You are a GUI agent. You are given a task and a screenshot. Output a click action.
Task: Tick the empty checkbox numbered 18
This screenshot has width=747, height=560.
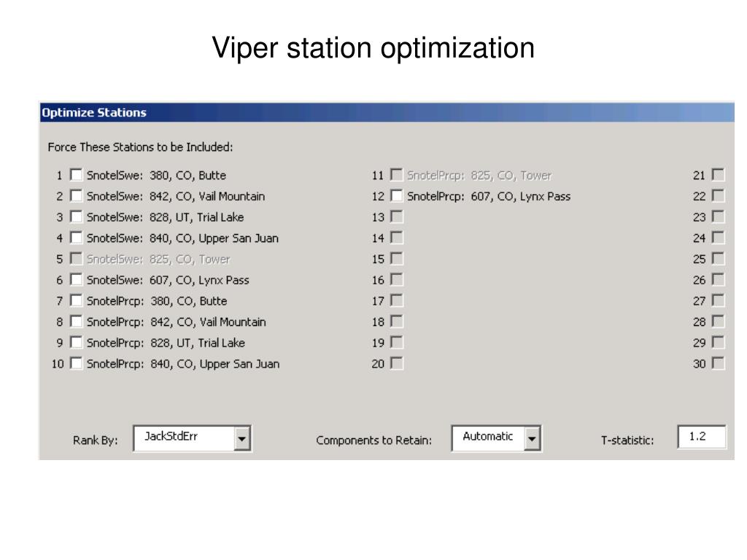pyautogui.click(x=396, y=322)
